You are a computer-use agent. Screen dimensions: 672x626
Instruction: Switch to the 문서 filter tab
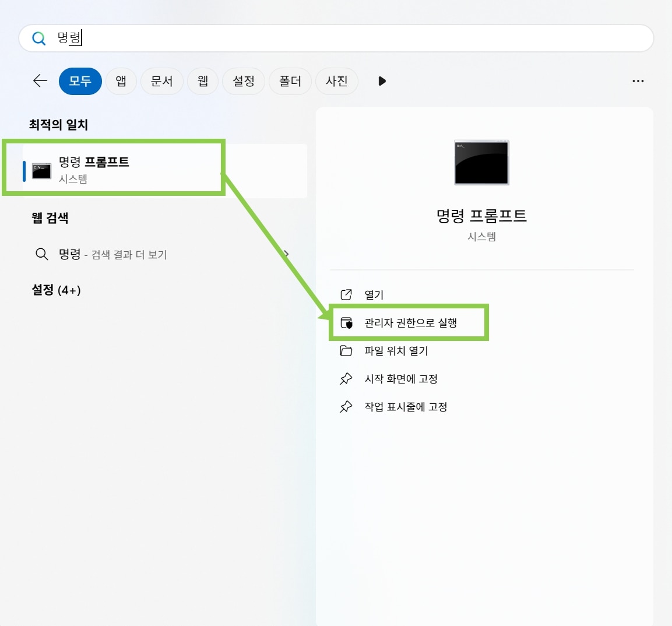tap(161, 81)
